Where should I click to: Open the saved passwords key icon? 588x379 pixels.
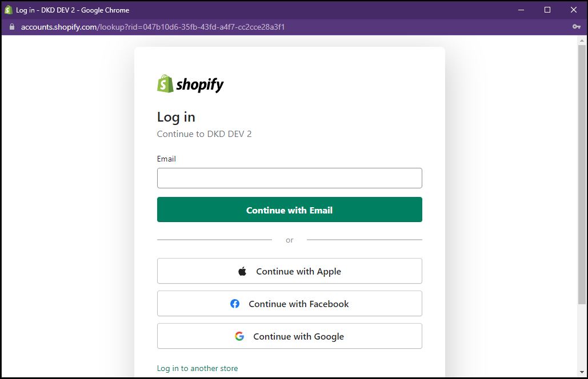pyautogui.click(x=577, y=27)
